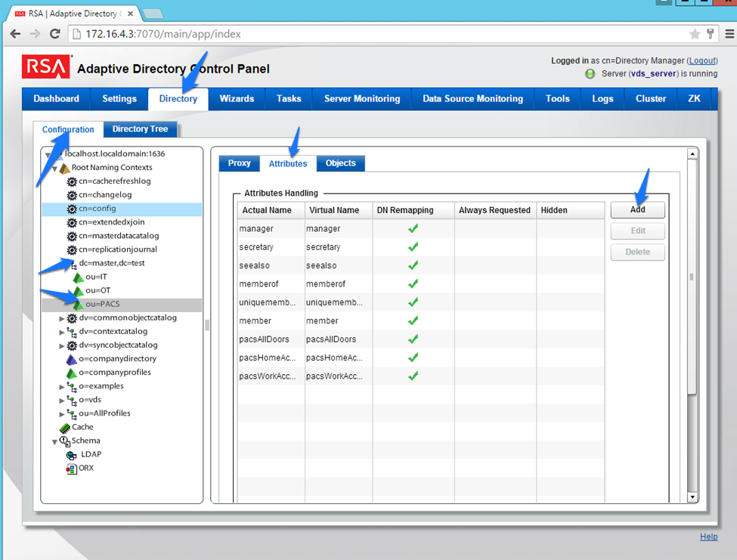The height and width of the screenshot is (560, 737).
Task: Open the Server Monitoring tab
Action: (x=362, y=99)
